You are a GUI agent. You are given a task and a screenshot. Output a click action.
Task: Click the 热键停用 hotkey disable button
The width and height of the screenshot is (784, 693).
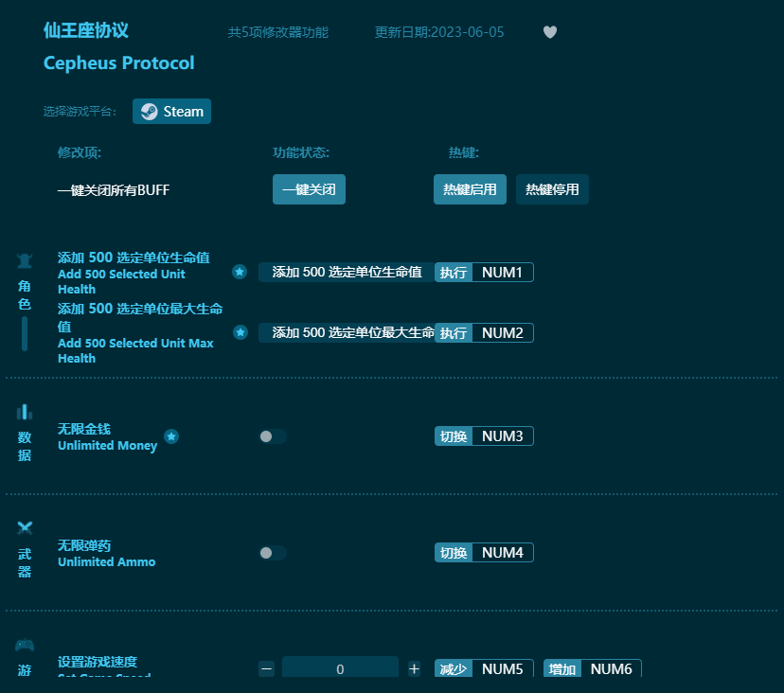(x=552, y=189)
